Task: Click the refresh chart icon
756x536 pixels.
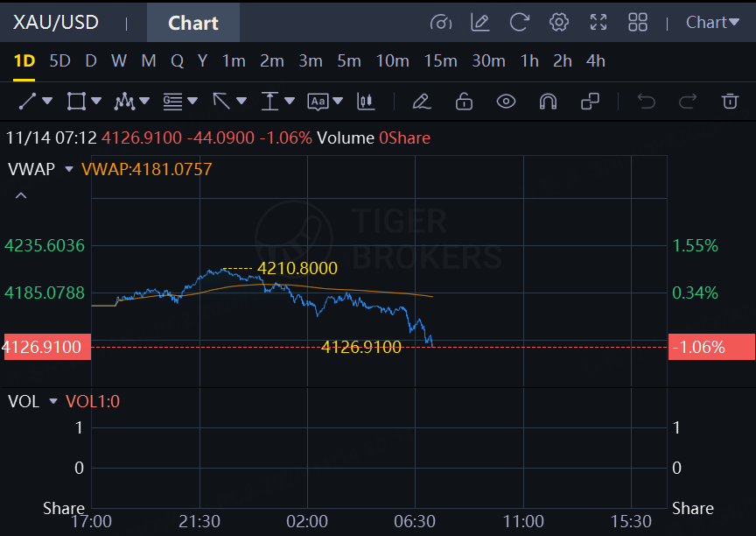Action: [x=519, y=22]
